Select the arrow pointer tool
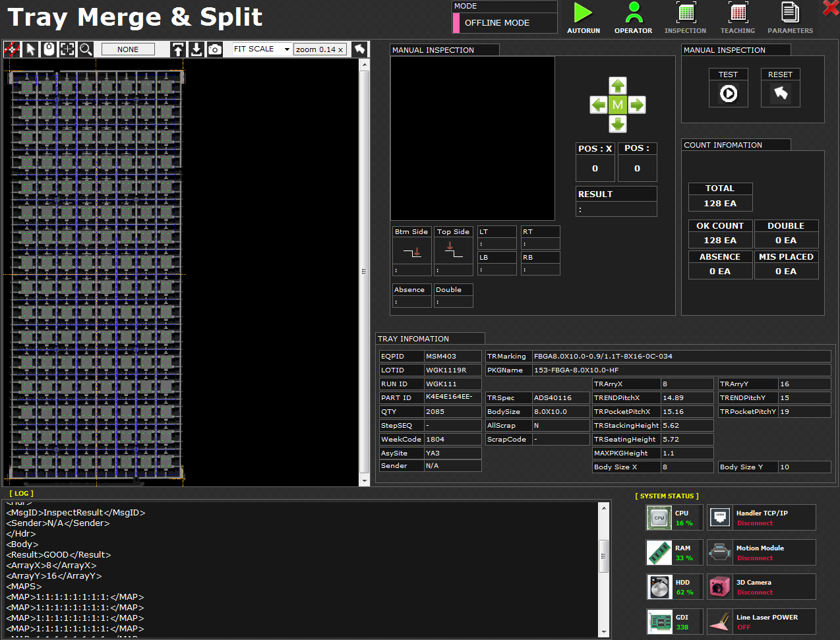 tap(30, 49)
